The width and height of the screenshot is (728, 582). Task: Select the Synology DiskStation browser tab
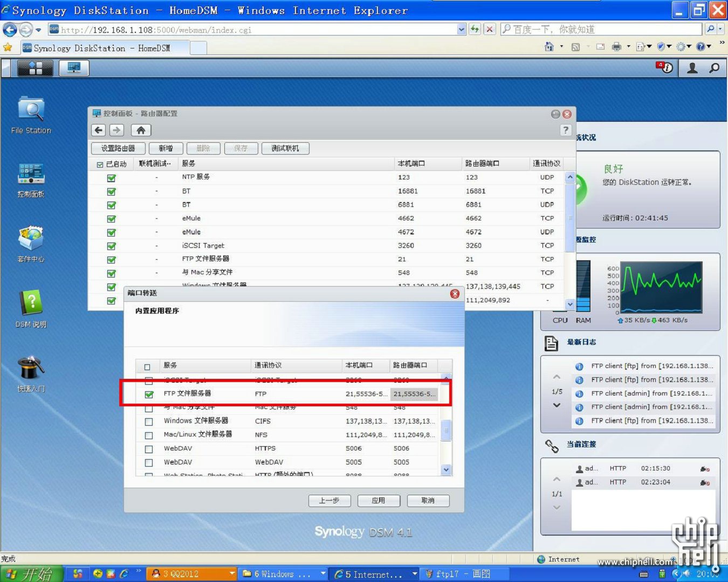[x=105, y=48]
